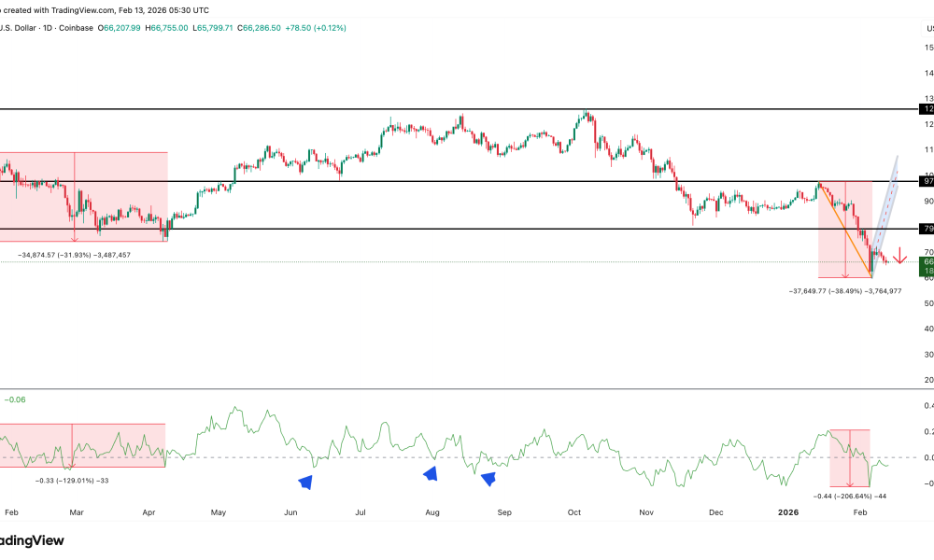Image resolution: width=934 pixels, height=560 pixels.
Task: Click the -31.93% price range measurement label
Action: [74, 255]
